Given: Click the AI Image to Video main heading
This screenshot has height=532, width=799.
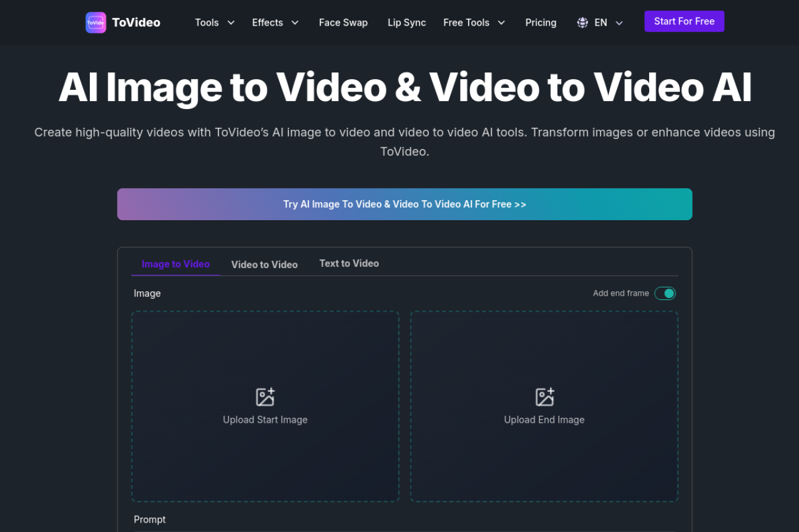Looking at the screenshot, I should pyautogui.click(x=404, y=87).
